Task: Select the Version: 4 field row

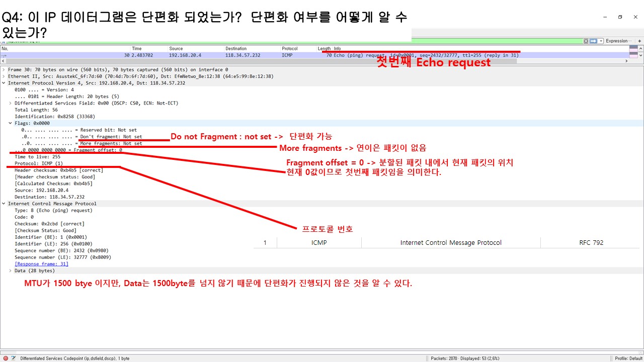Action: click(44, 89)
